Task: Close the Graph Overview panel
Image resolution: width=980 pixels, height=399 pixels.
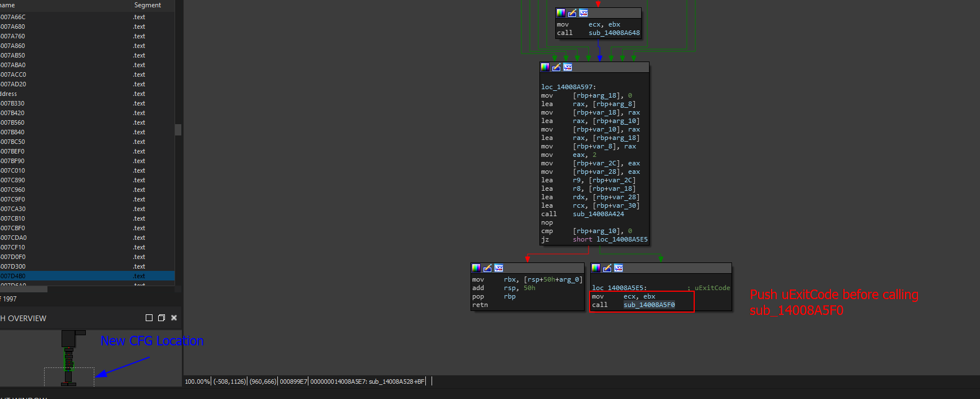Action: click(174, 318)
